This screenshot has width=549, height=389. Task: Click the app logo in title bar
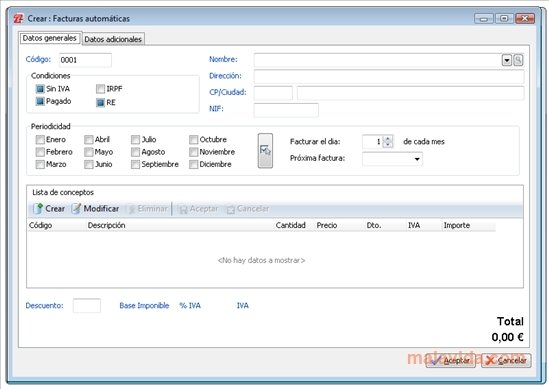[18, 19]
